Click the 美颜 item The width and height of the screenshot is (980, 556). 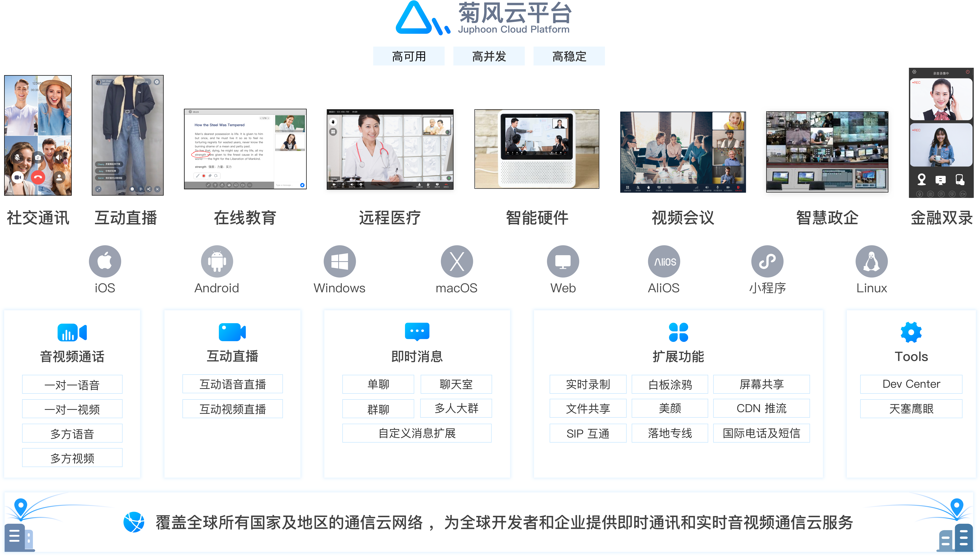tap(670, 408)
